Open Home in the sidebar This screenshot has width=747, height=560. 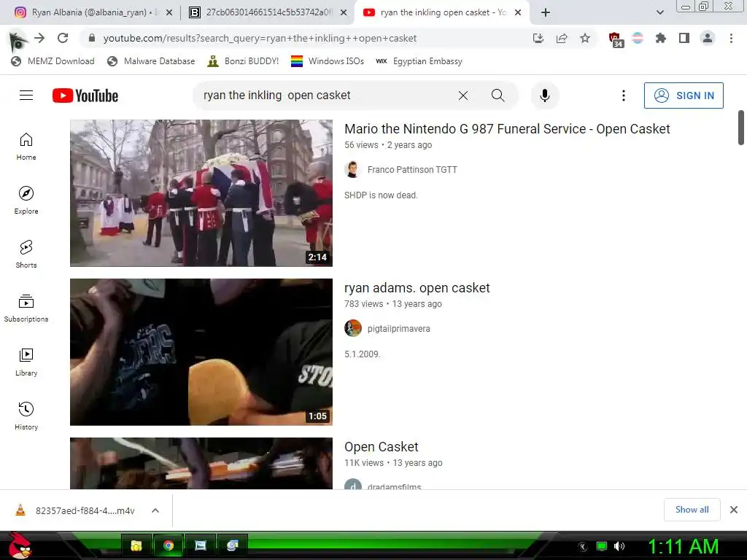tap(26, 146)
